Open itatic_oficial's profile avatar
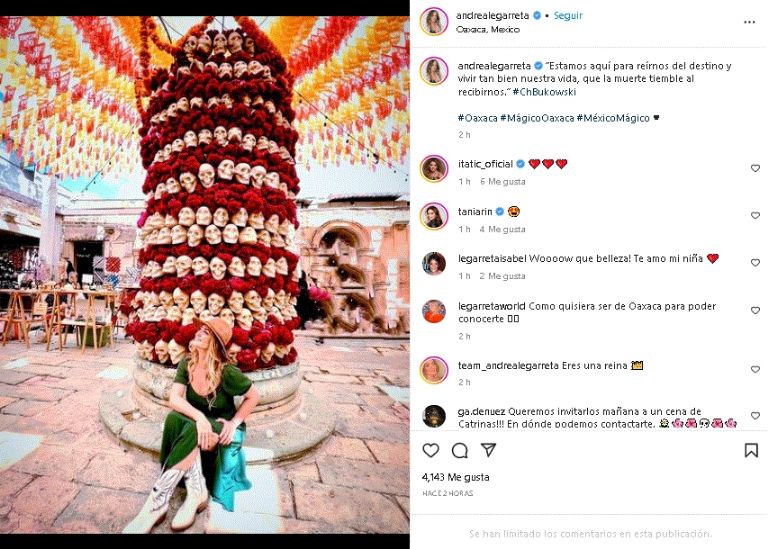Viewport: 768px width, 549px height. tap(434, 168)
